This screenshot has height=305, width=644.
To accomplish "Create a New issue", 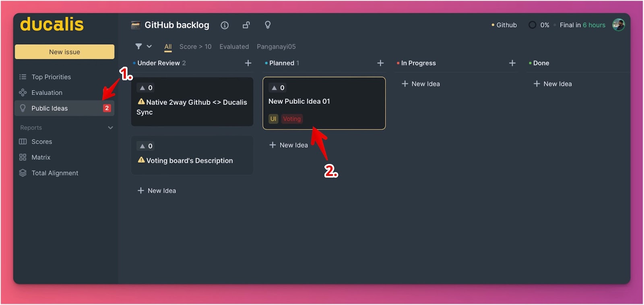I will coord(64,52).
